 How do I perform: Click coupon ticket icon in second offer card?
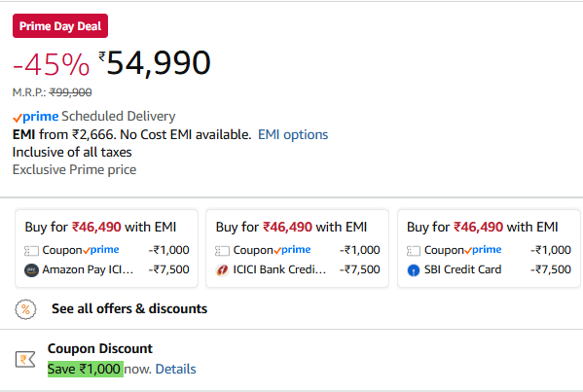(x=222, y=251)
